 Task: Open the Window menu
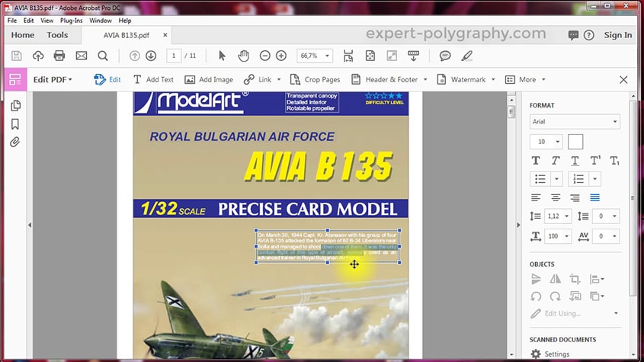click(x=100, y=21)
